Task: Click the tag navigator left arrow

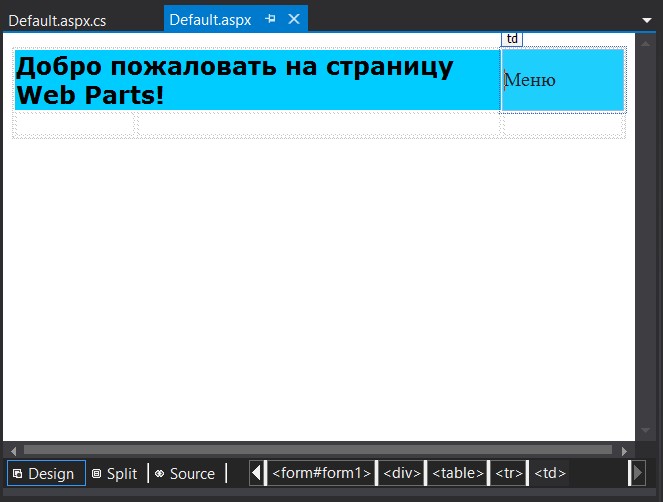Action: pyautogui.click(x=256, y=473)
